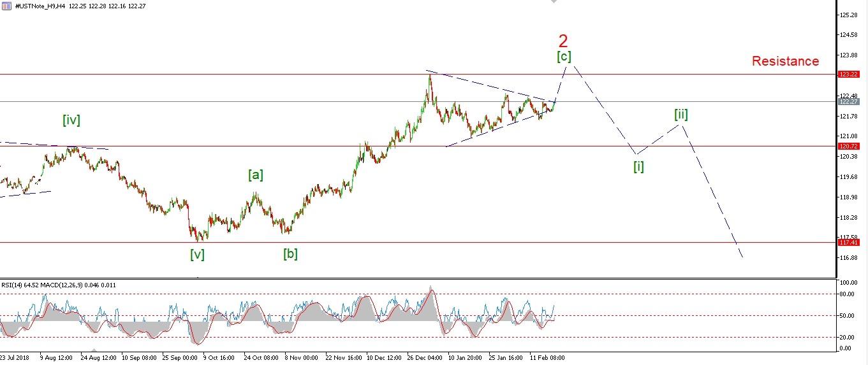Select the 123.22 red price tag

(849, 75)
